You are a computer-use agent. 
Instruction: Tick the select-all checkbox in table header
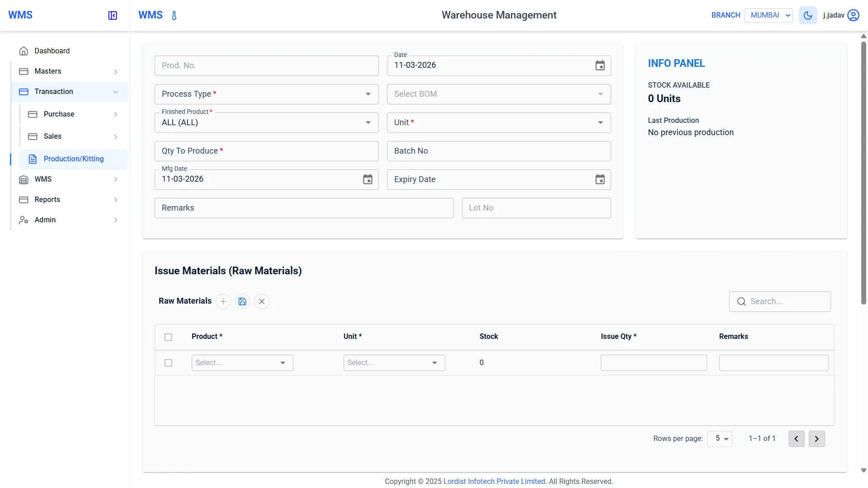click(168, 337)
